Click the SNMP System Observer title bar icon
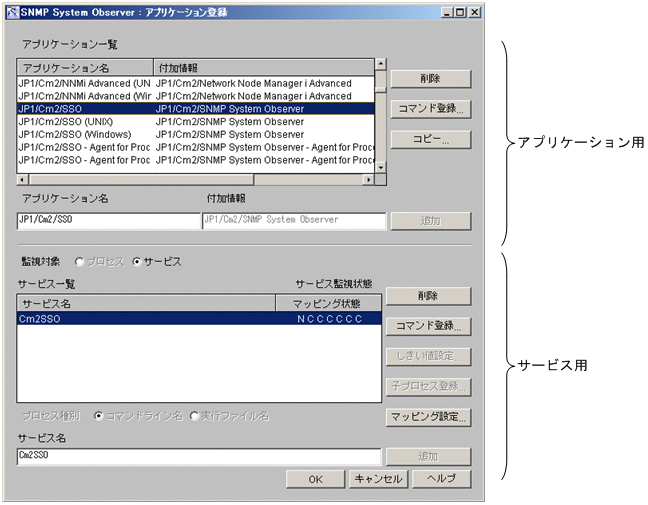This screenshot has width=648, height=505. 13,12
